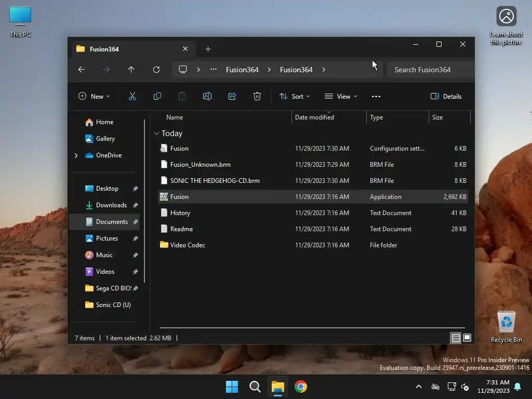Screen dimensions: 532x399
Task: Click last Fusion364 breadcrumb segment
Action: (x=296, y=70)
